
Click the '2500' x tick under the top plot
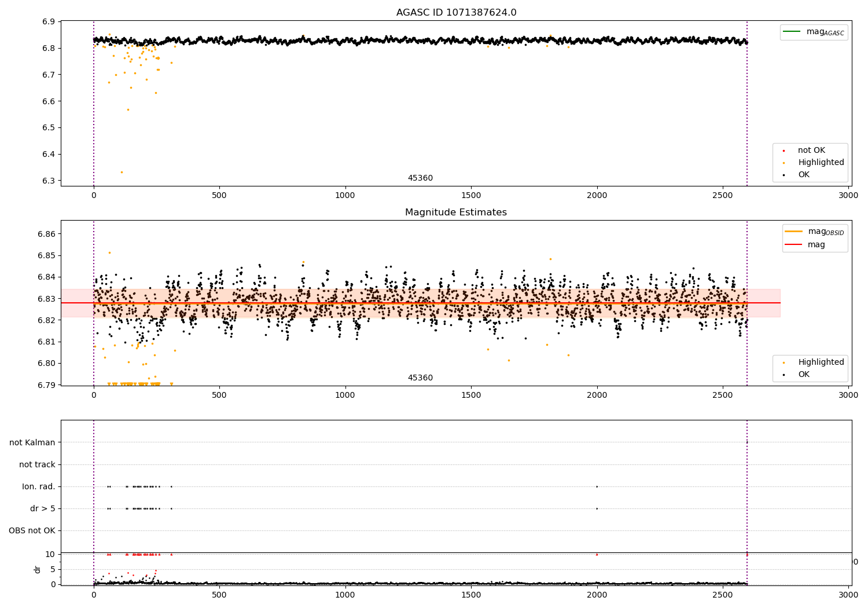(723, 196)
